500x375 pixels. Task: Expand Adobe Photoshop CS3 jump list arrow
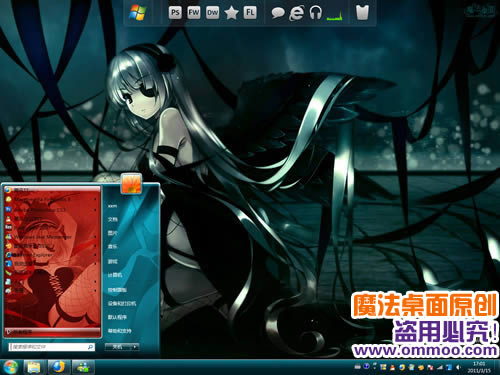[x=95, y=210]
